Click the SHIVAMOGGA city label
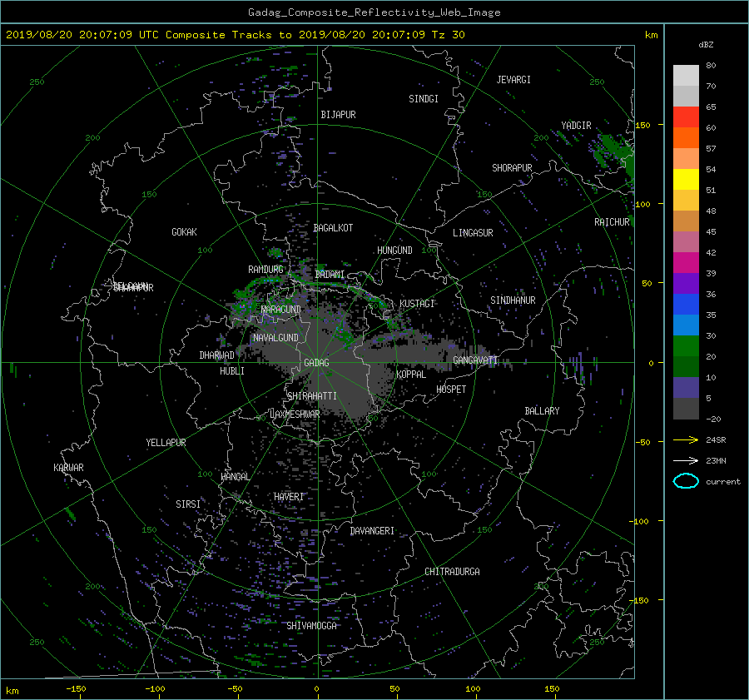Screen dimensions: 749x700 click(311, 626)
